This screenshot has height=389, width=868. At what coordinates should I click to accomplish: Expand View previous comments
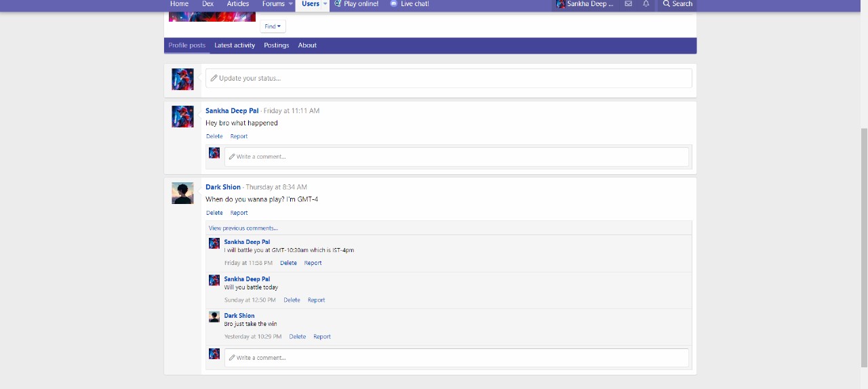tap(243, 228)
